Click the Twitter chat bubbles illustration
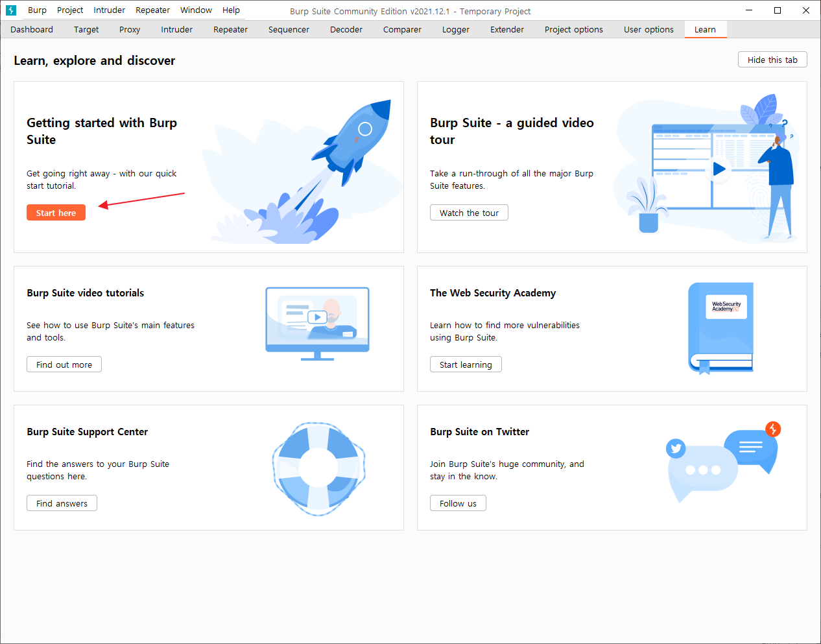Image resolution: width=821 pixels, height=644 pixels. pyautogui.click(x=724, y=461)
